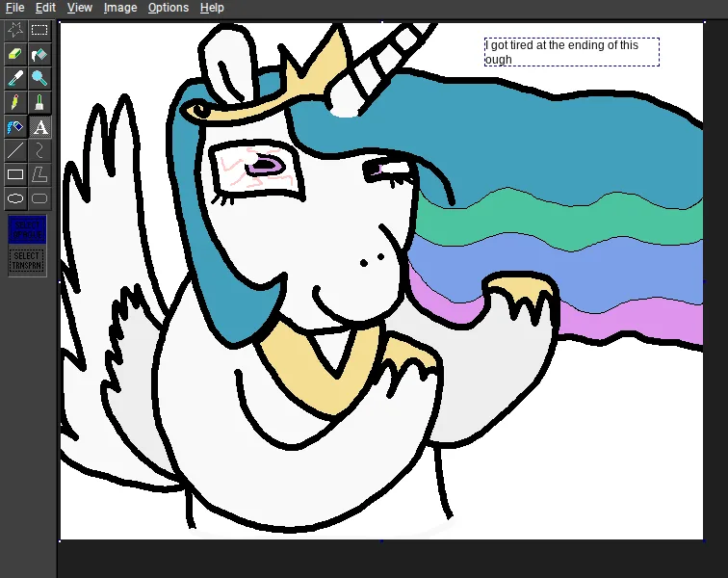Pick the Ellipse shape tool
Image resolution: width=728 pixels, height=578 pixels.
pyautogui.click(x=15, y=198)
